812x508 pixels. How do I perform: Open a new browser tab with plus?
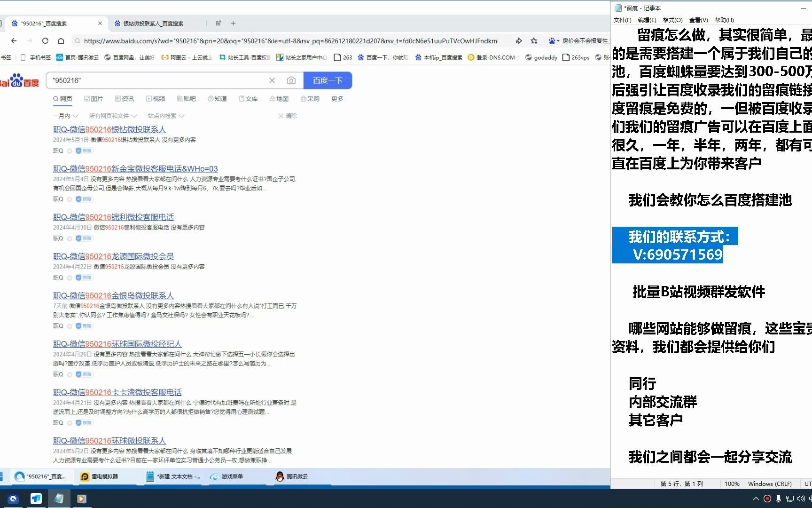[x=233, y=23]
